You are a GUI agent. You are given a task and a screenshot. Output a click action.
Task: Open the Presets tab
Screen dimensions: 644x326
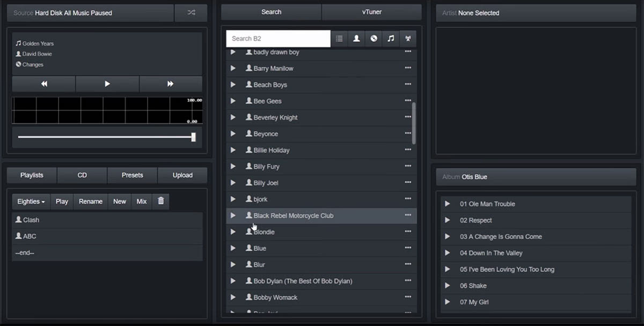pyautogui.click(x=132, y=175)
